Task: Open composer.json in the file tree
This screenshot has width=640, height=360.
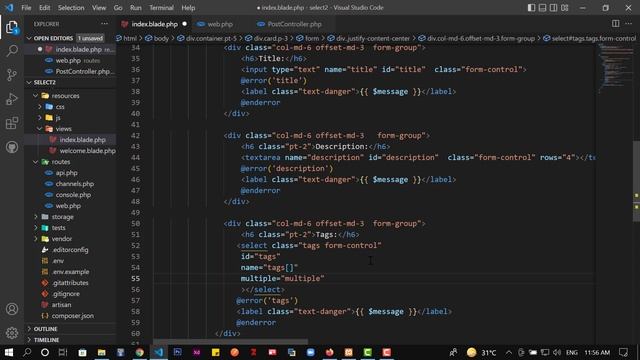Action: [72, 316]
